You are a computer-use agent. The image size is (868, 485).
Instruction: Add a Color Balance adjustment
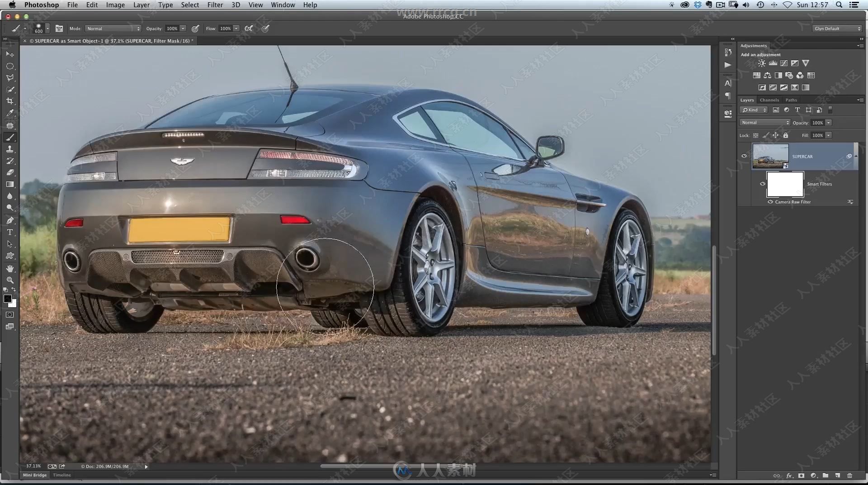768,76
